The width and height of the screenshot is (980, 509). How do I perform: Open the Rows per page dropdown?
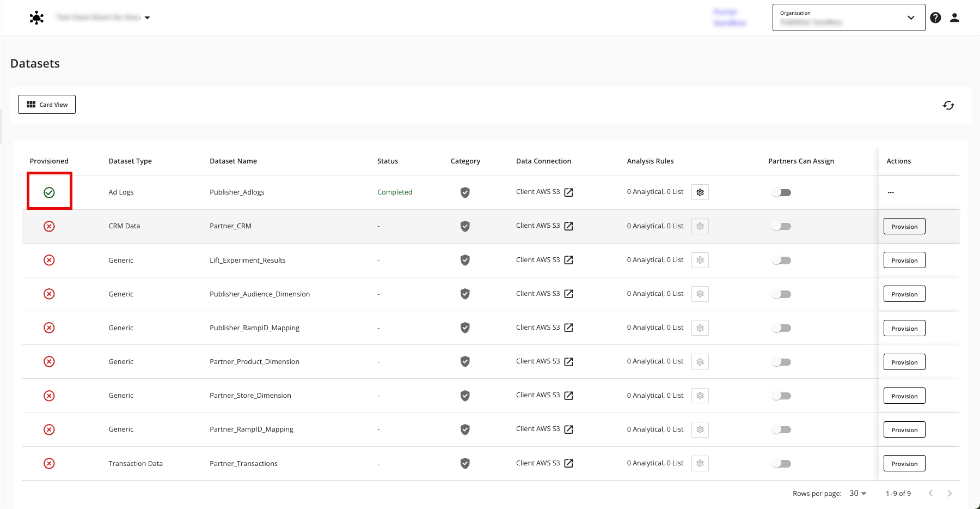pos(857,493)
